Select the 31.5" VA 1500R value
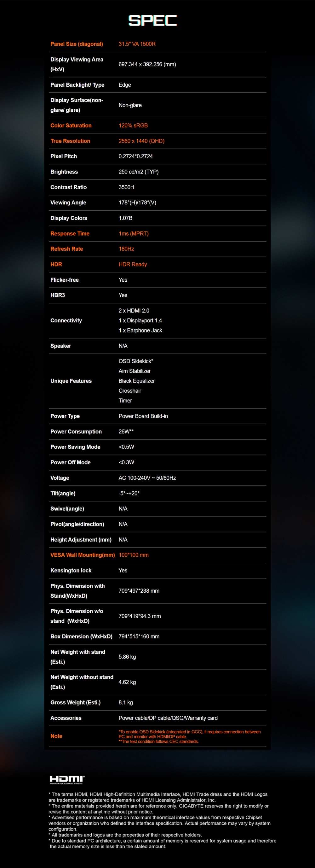Viewport: 315px width, 868px height. [x=137, y=44]
